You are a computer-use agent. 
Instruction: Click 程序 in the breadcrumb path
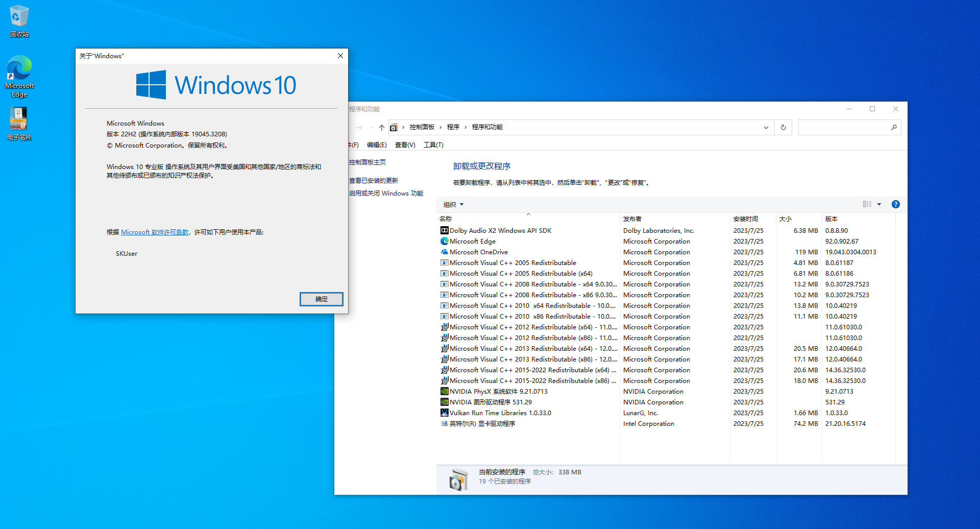tap(453, 127)
